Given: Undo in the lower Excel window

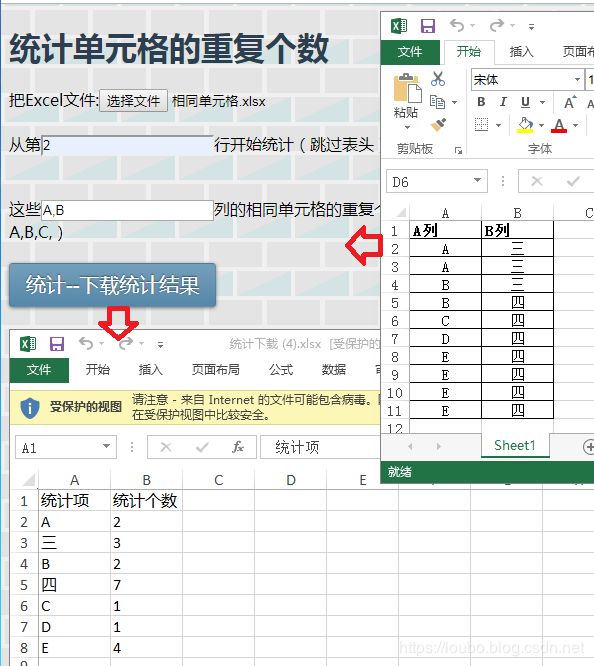Looking at the screenshot, I should 86,343.
